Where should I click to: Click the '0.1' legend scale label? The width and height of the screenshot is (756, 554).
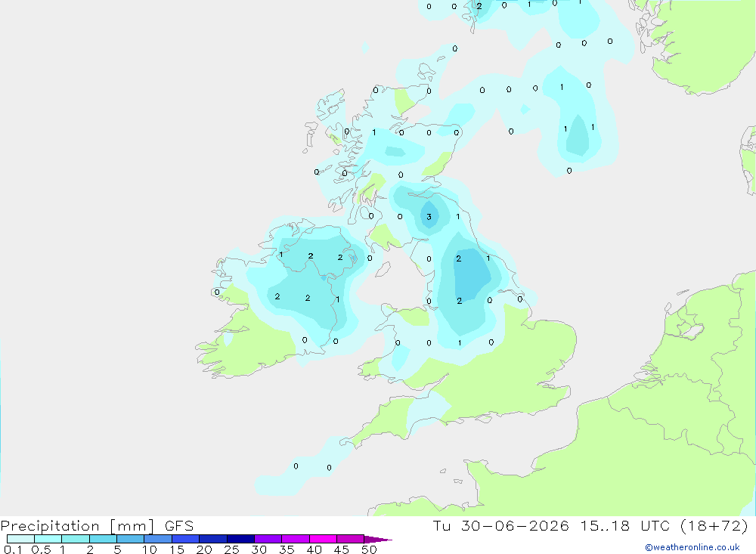click(13, 549)
